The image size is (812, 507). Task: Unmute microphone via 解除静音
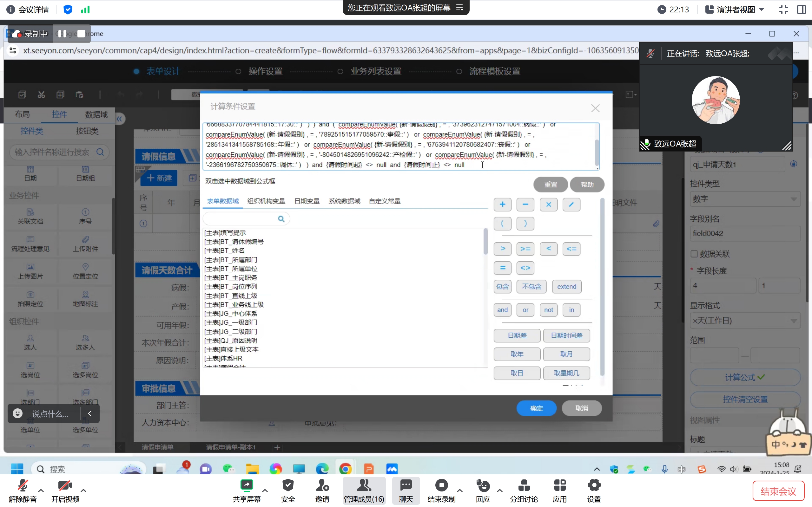23,486
